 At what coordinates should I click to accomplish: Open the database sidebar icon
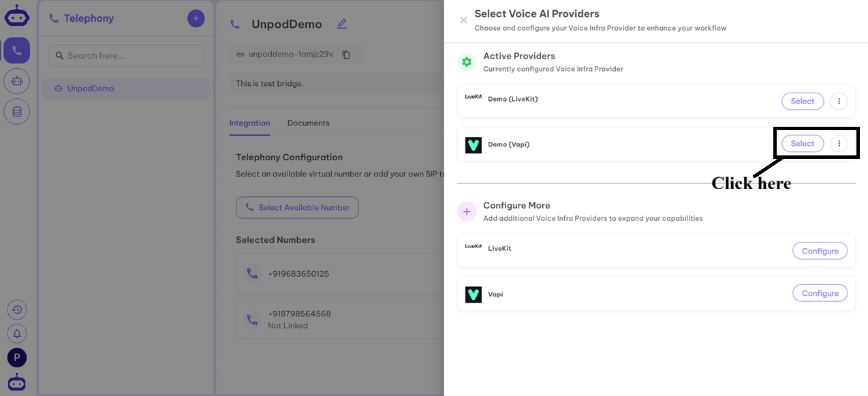coord(17,111)
